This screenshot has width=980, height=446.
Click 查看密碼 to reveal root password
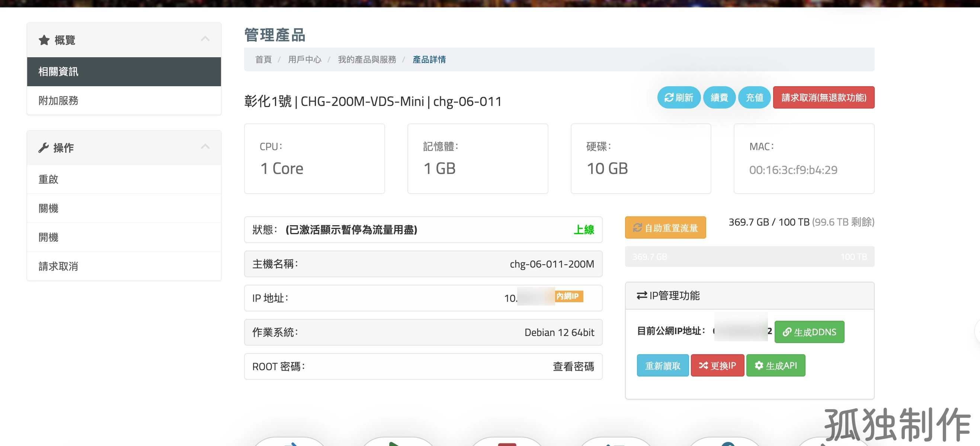573,366
